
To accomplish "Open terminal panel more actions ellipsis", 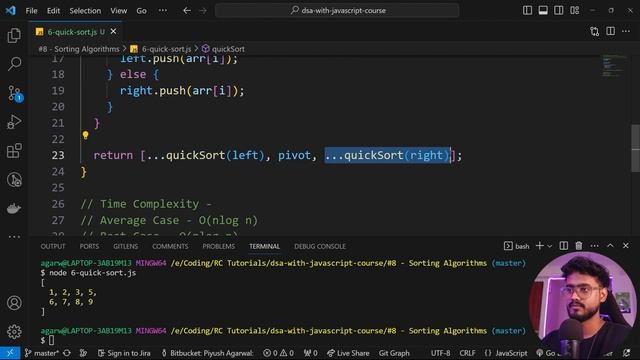I will pyautogui.click(x=594, y=246).
